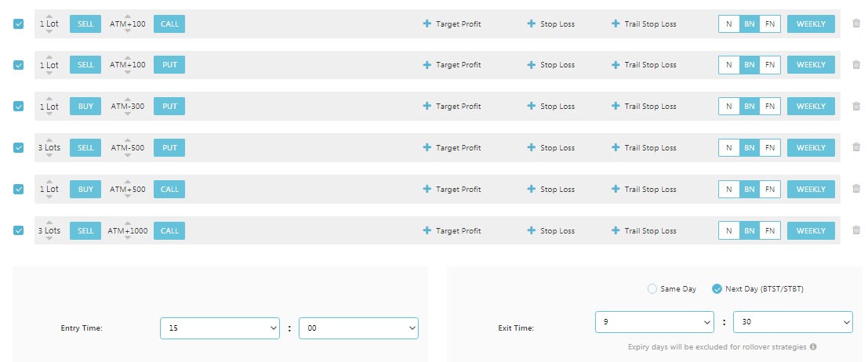The image size is (868, 362).
Task: Open the Exit Time hour dropdown showing 9
Action: (x=654, y=322)
